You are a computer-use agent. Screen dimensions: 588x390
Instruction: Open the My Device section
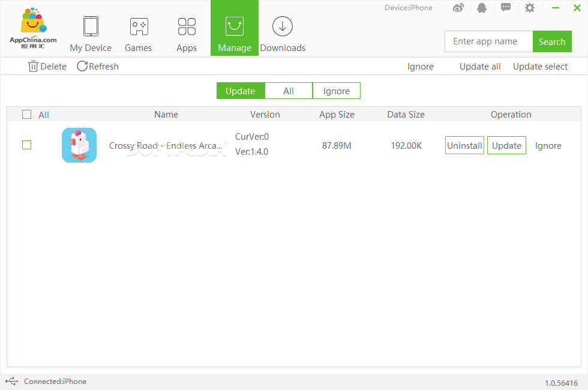coord(91,34)
